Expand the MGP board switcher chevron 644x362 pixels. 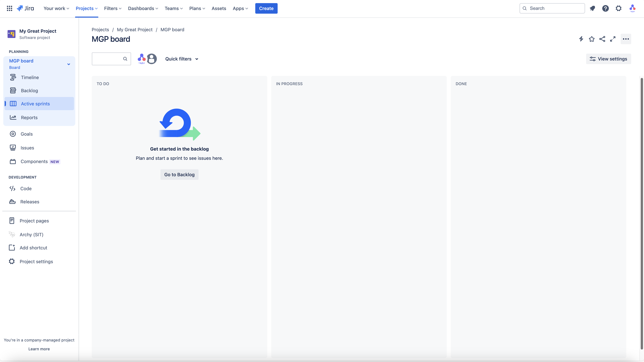69,64
